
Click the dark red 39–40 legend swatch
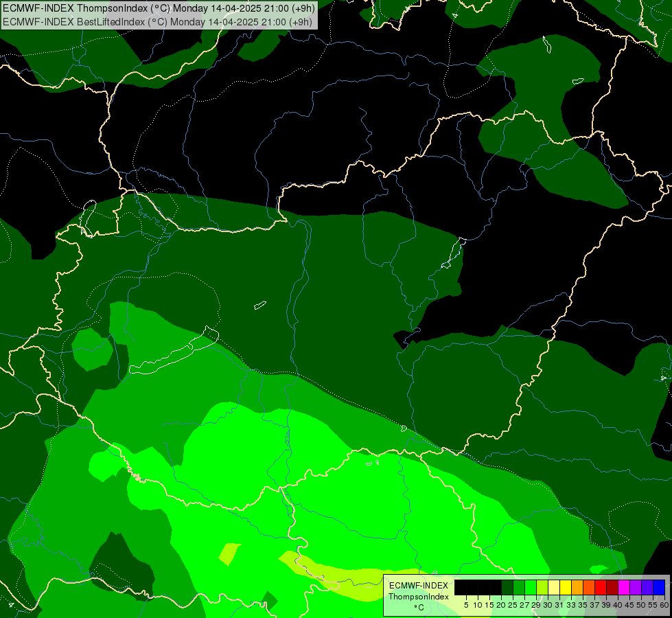(x=612, y=588)
